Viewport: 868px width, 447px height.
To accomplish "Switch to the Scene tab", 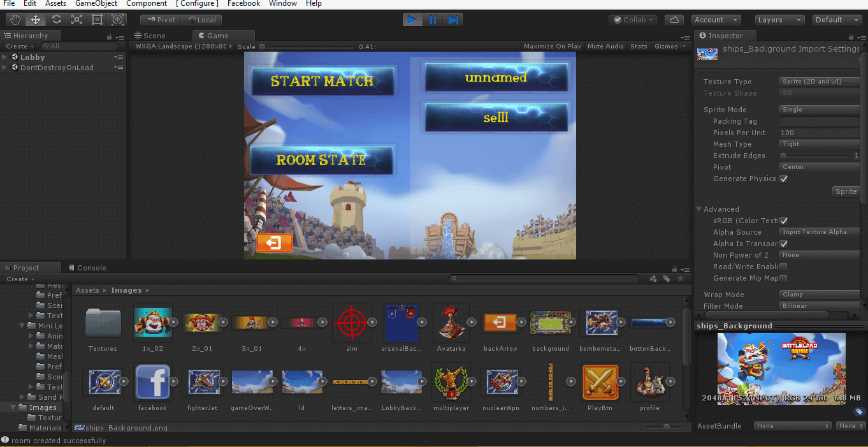I will 150,36.
